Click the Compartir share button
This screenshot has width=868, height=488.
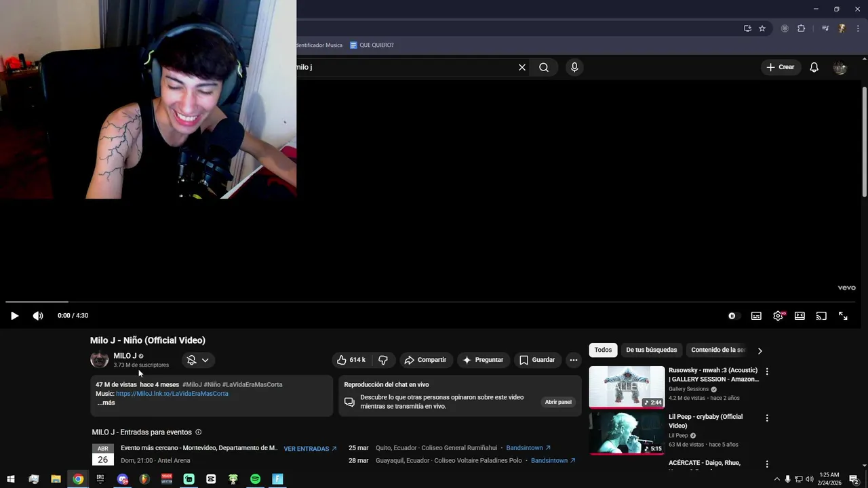425,360
